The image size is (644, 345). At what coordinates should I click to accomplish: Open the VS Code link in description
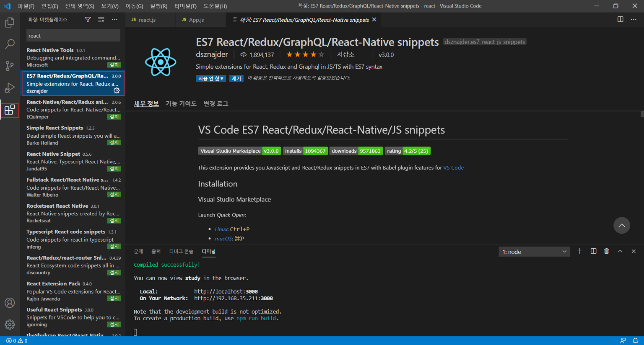tap(453, 167)
